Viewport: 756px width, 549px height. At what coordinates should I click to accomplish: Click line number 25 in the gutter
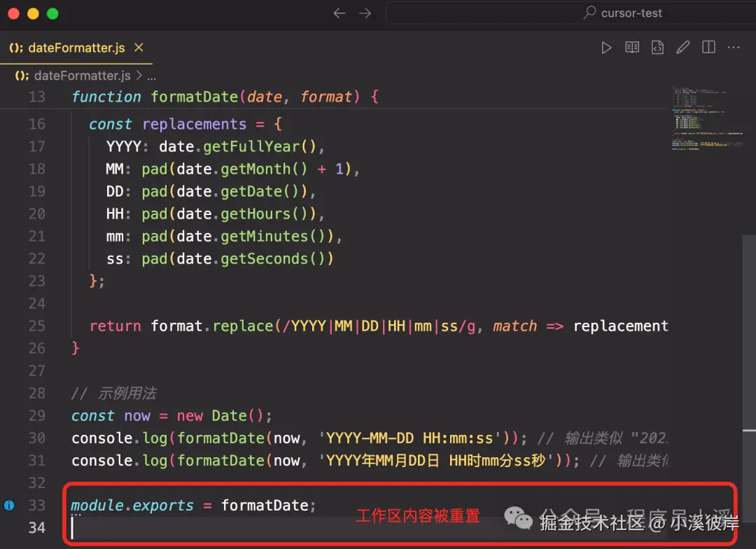pyautogui.click(x=36, y=326)
